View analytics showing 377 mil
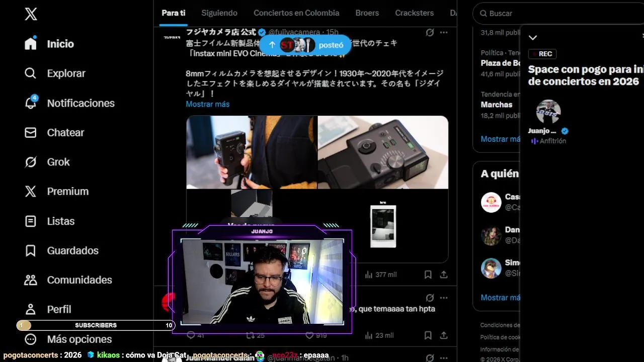 [x=381, y=275]
